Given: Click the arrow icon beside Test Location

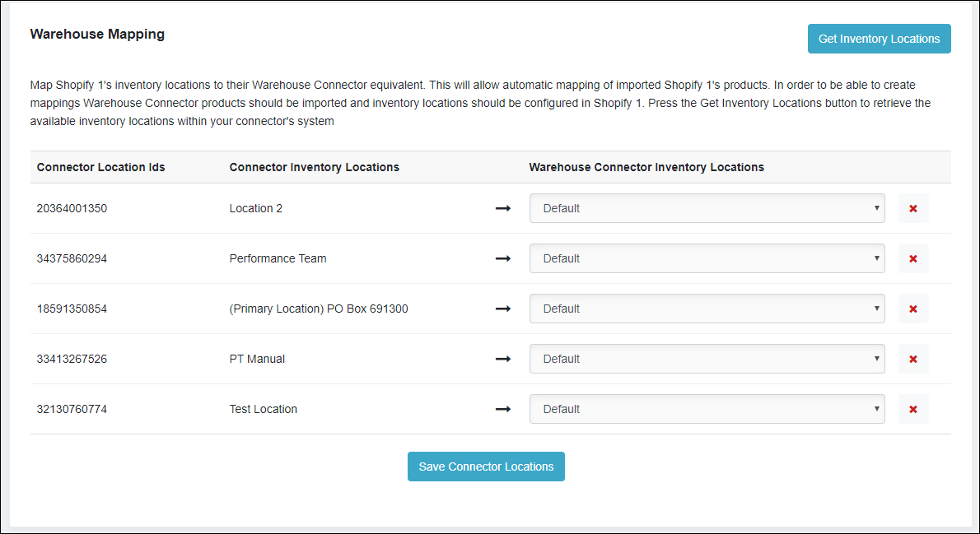Looking at the screenshot, I should 502,410.
